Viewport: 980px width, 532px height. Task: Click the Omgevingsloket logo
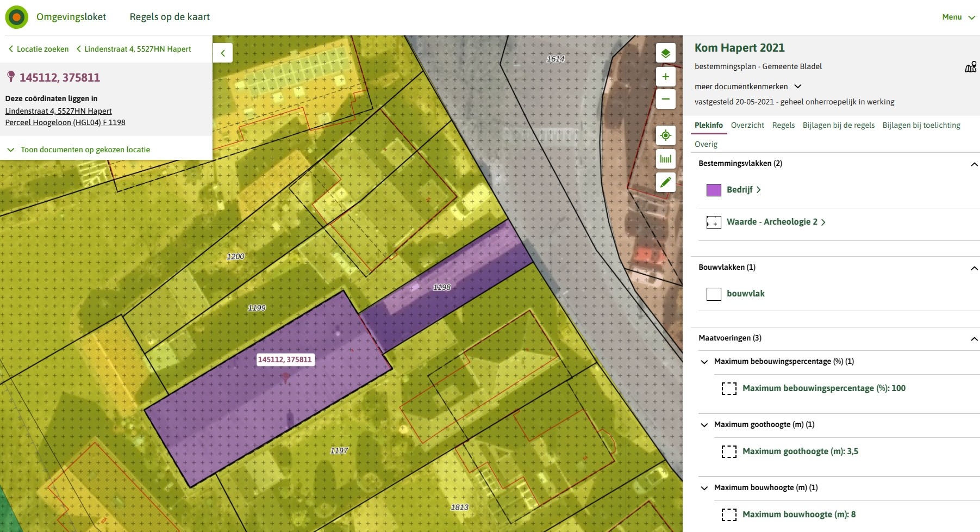[17, 17]
